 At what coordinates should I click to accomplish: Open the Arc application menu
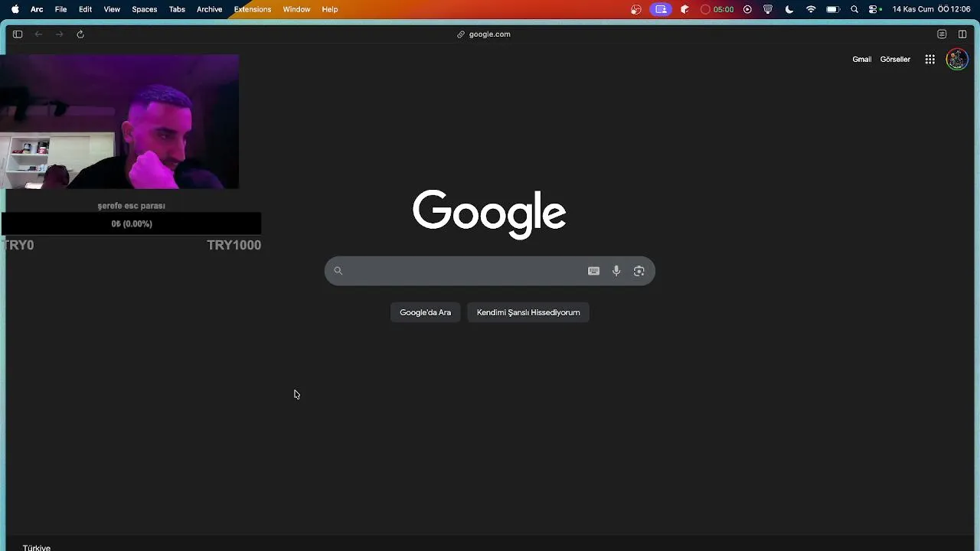point(37,9)
